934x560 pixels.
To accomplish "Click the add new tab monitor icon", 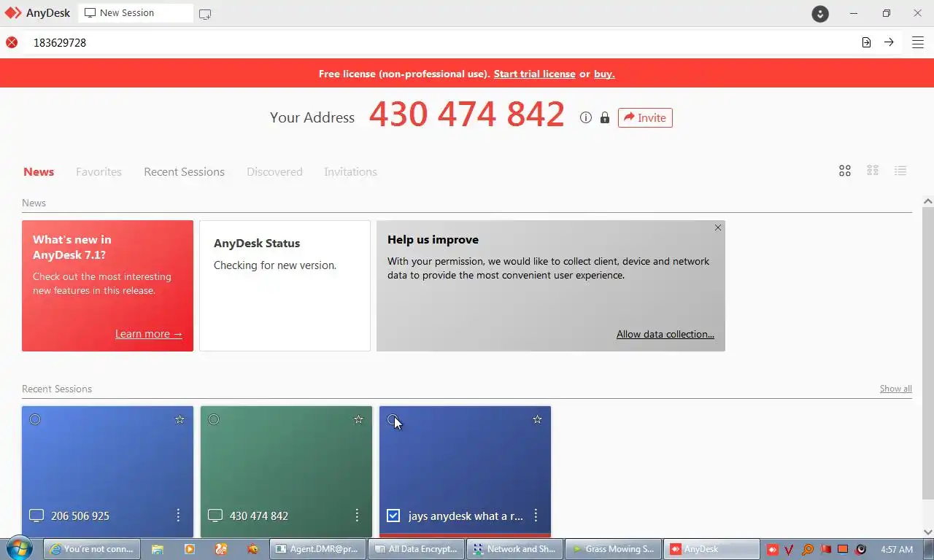I will (205, 14).
